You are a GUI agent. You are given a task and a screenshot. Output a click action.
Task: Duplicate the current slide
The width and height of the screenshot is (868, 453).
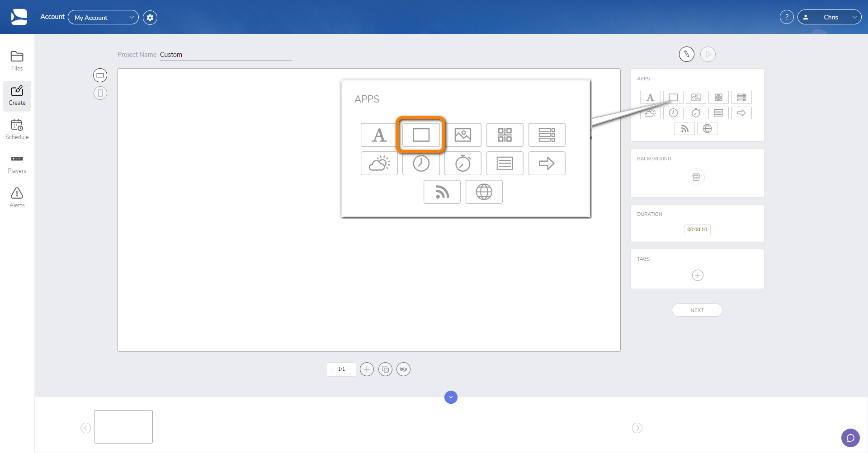[x=385, y=369]
